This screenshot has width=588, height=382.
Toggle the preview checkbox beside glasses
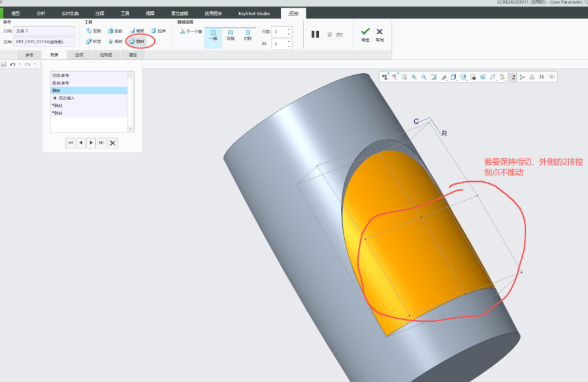[x=330, y=34]
